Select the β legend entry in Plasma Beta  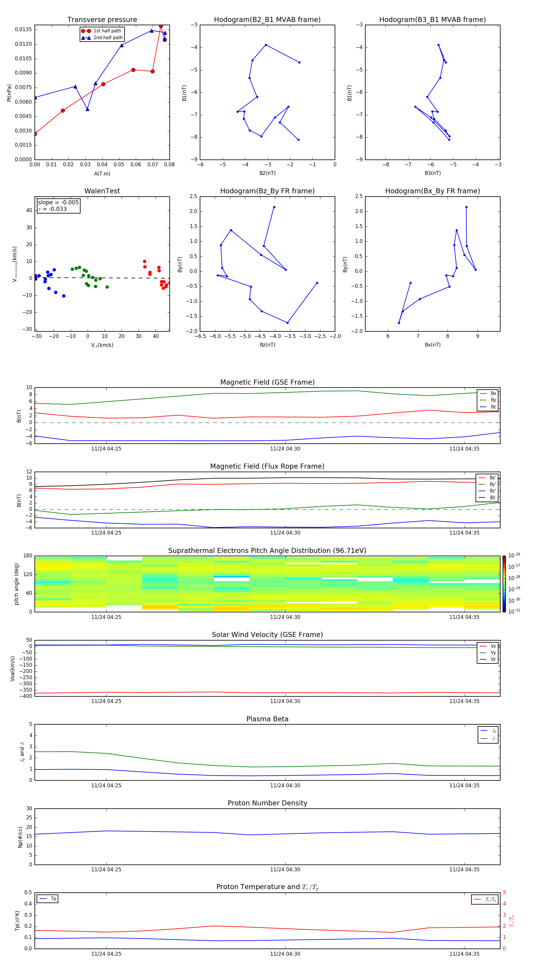[488, 739]
